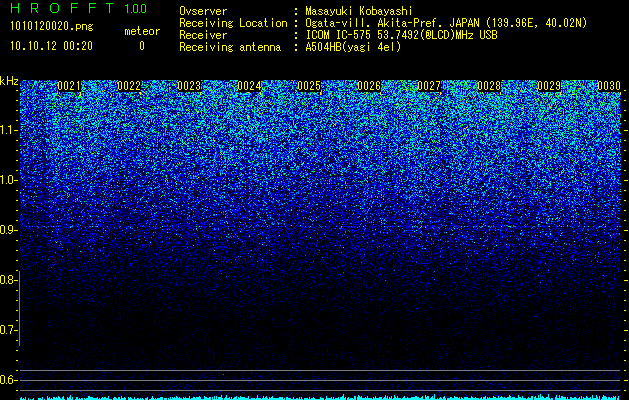Click the 1.1 kHz axis label
This screenshot has height=400, width=629.
[x=8, y=130]
